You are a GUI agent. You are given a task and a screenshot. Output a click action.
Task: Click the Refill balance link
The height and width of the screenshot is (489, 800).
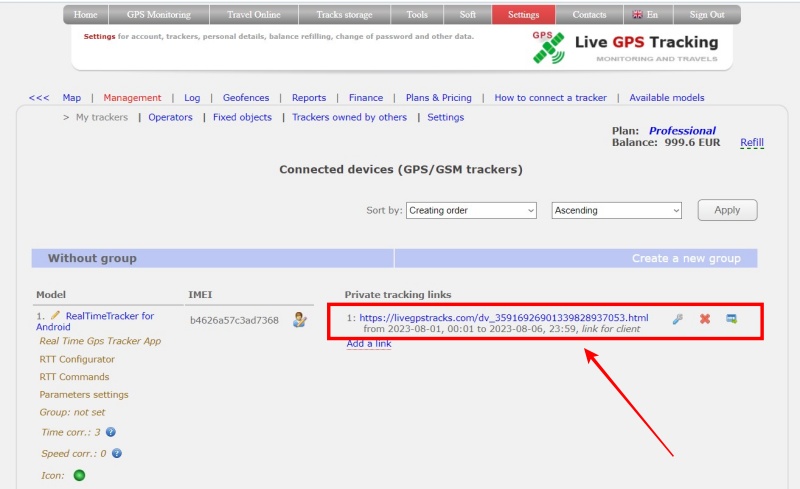pos(751,143)
